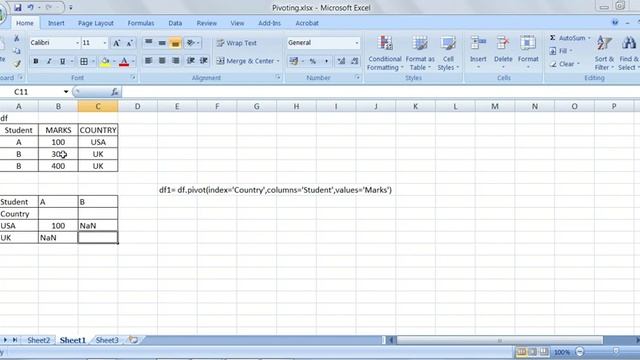Apply the Percent Style format
The width and height of the screenshot is (640, 360).
[x=313, y=61]
